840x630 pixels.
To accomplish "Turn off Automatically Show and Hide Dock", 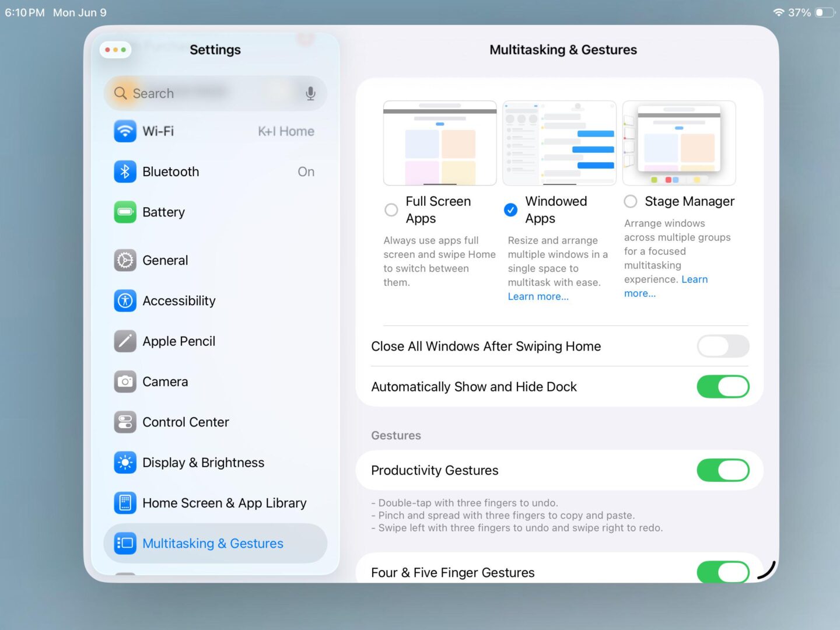I will coord(722,387).
